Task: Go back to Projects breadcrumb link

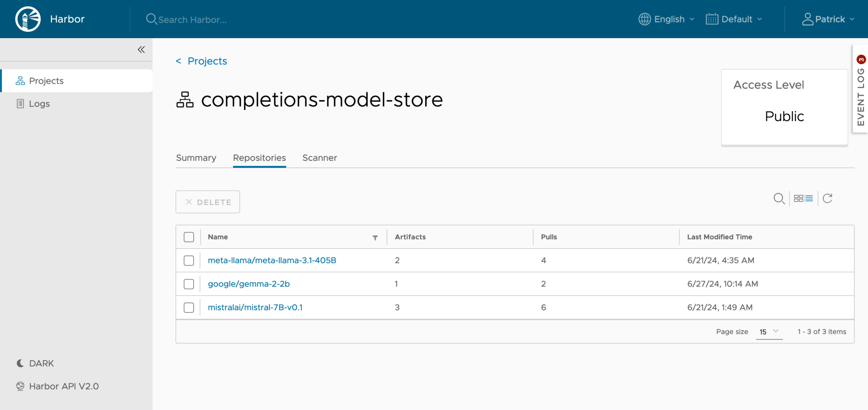Action: (x=207, y=61)
